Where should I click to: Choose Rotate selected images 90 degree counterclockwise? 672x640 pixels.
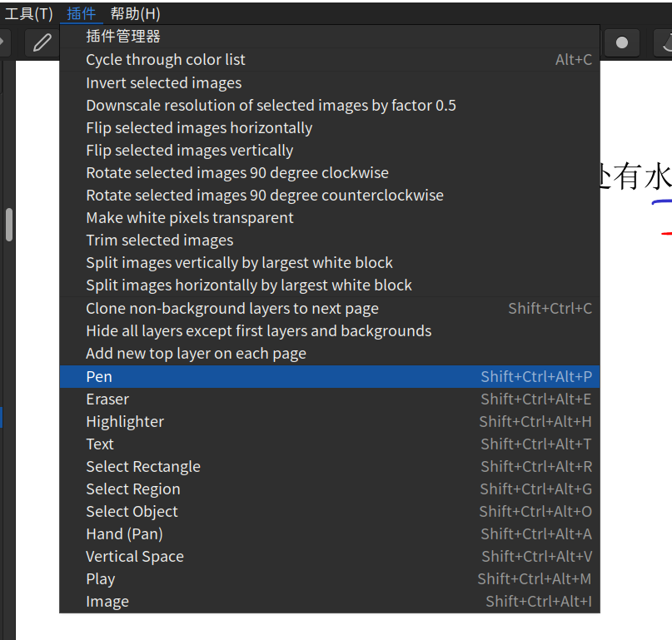tap(330, 196)
